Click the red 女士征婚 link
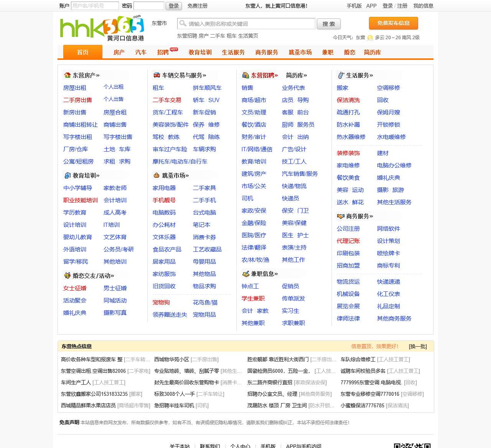 [75, 288]
